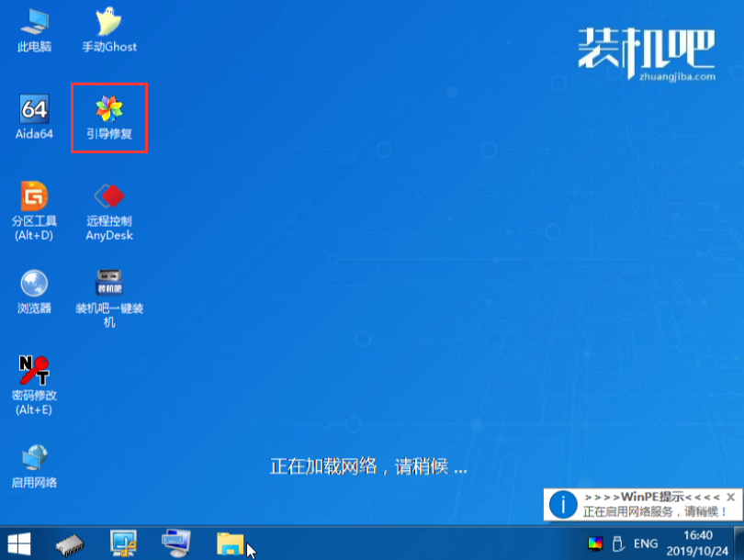Click the remote desktop icon on taskbar

coord(175,545)
